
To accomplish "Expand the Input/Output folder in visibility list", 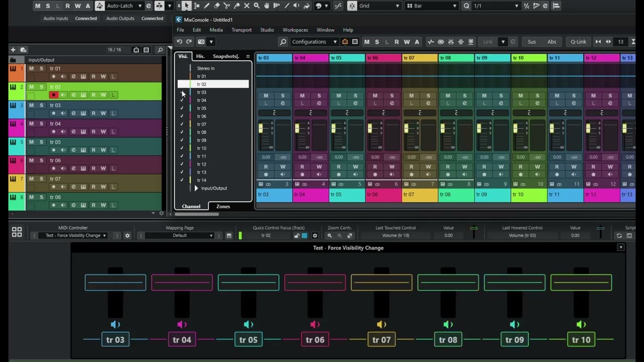I will 196,188.
